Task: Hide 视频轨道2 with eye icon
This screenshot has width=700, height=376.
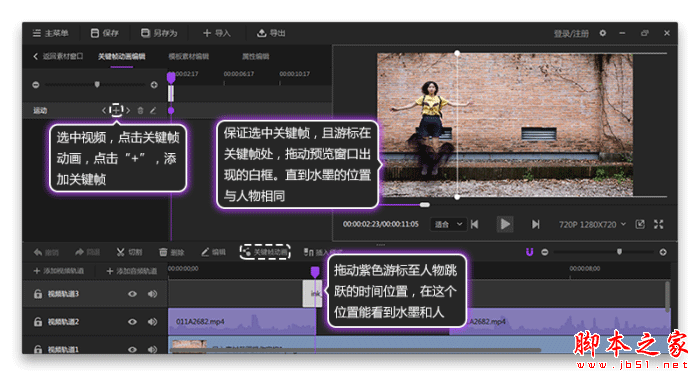Action: (132, 322)
